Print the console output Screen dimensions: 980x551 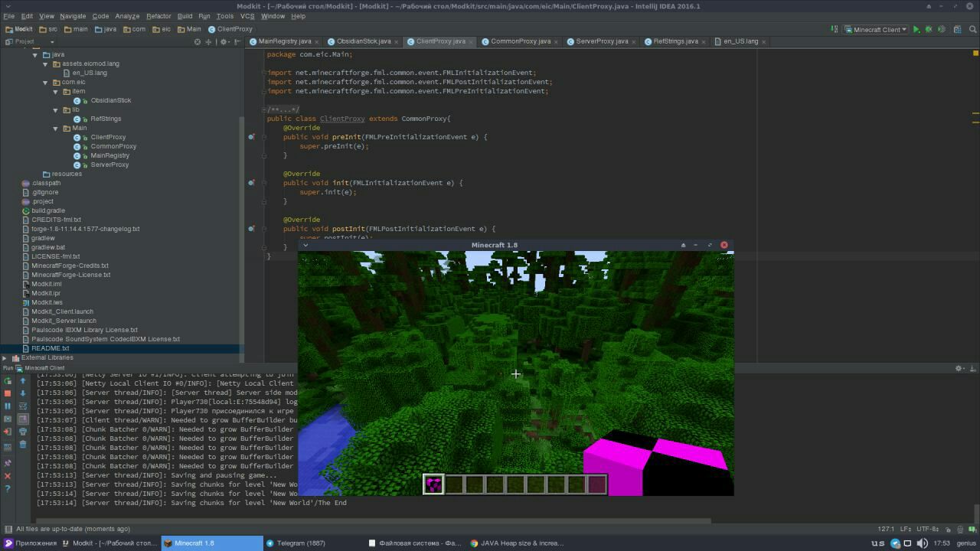(23, 432)
